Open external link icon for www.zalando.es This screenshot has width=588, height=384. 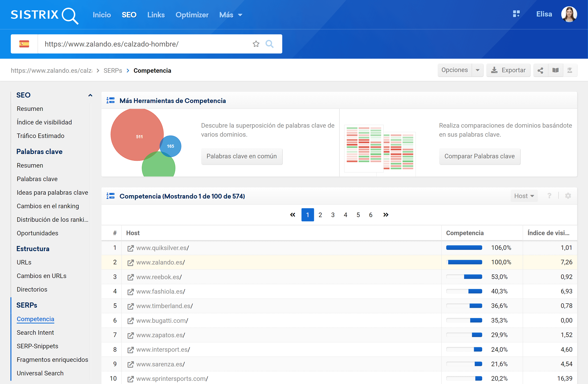pyautogui.click(x=130, y=262)
